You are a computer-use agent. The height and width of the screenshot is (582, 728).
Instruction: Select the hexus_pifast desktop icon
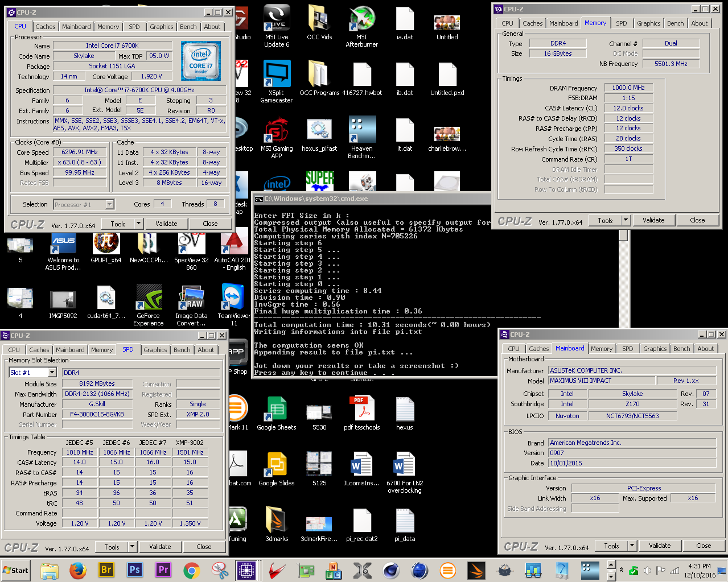(x=319, y=134)
